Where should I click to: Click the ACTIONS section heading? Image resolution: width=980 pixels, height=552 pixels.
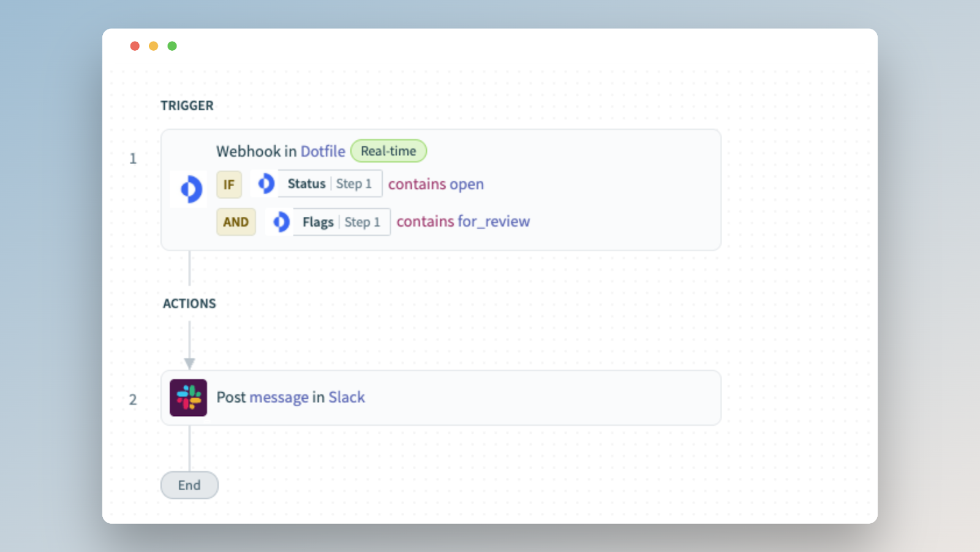point(189,303)
